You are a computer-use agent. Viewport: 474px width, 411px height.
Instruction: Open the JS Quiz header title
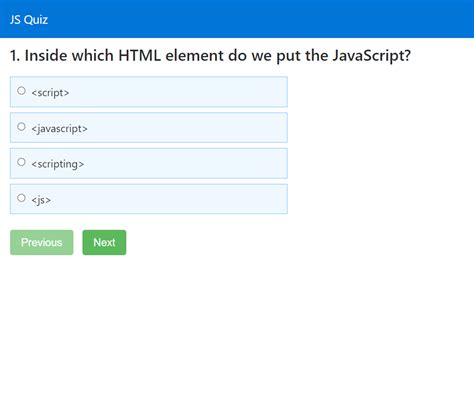click(29, 20)
